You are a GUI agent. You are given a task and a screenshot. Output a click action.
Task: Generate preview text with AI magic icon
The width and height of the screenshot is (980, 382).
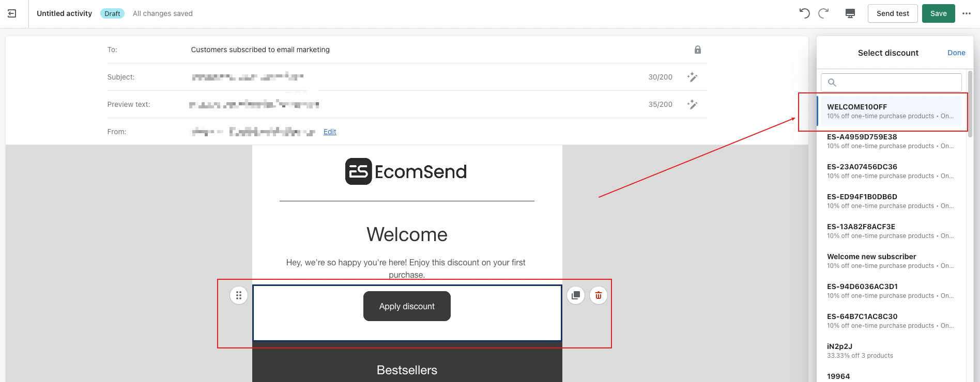(x=692, y=104)
